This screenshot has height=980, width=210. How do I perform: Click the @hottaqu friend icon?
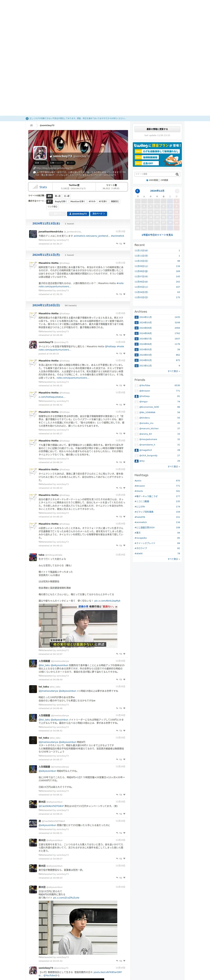tap(136, 396)
